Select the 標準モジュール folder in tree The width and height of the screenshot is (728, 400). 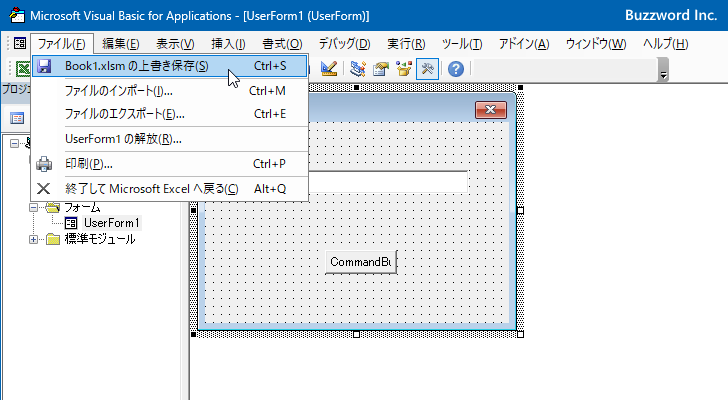point(100,239)
